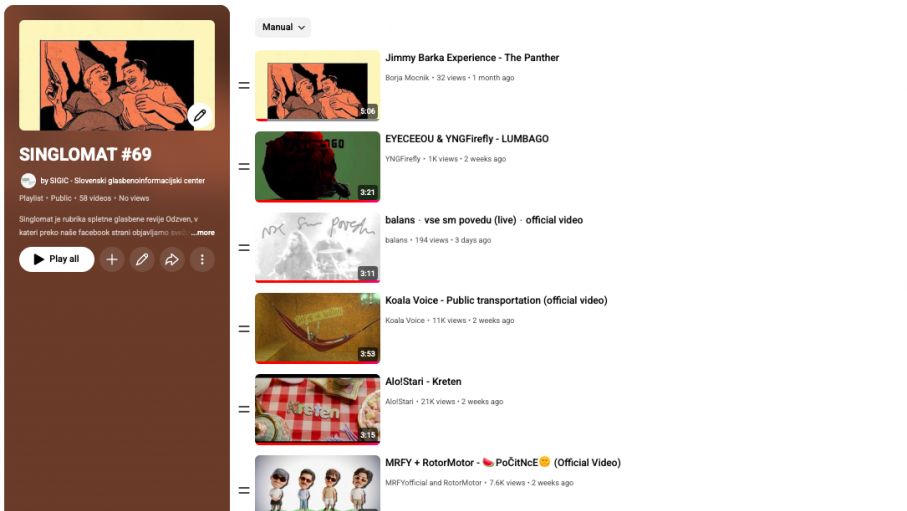This screenshot has height=511, width=907.
Task: Open the Alo!Stari Kreten video thumbnail
Action: [x=318, y=409]
